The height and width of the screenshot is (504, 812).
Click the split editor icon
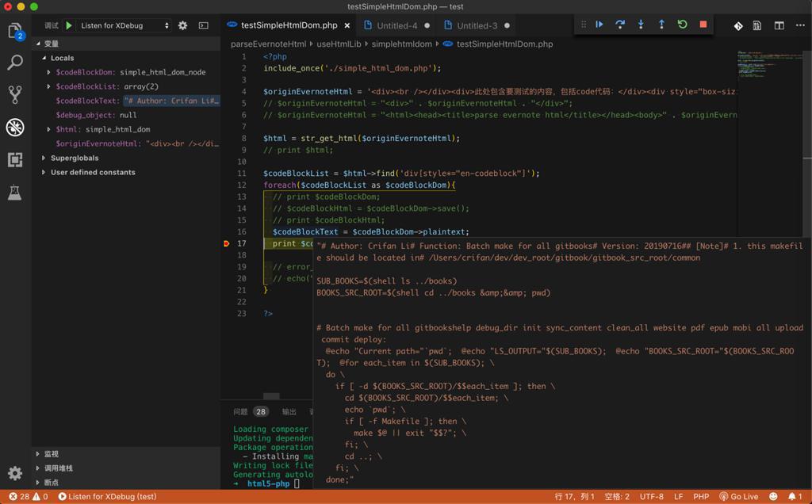[779, 25]
